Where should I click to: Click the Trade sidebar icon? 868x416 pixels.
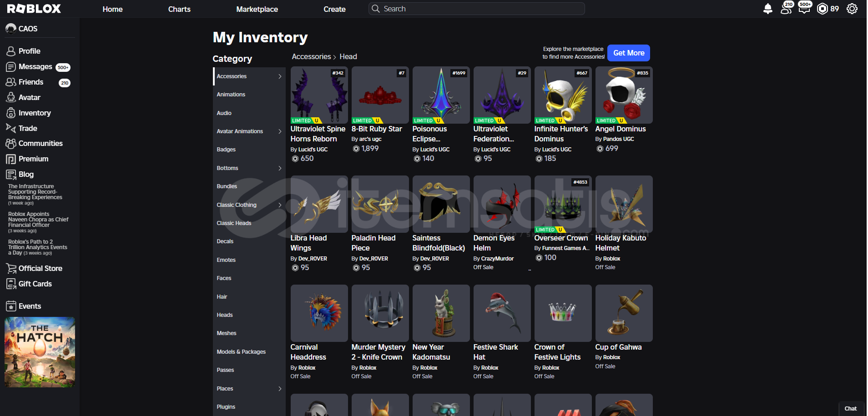(x=11, y=128)
